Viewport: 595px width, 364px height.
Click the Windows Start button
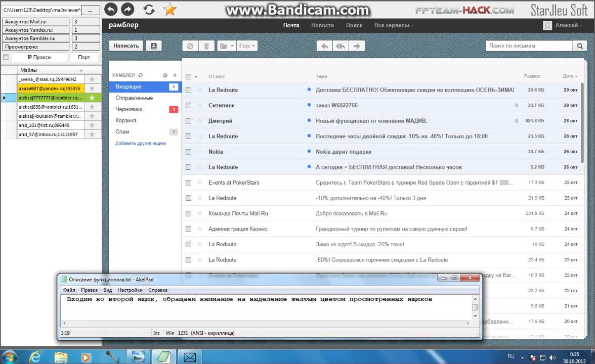click(9, 357)
